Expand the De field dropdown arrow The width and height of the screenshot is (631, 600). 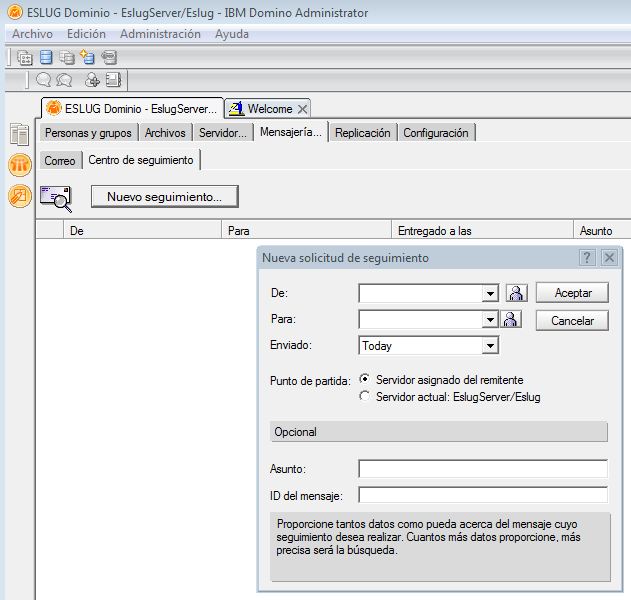pyautogui.click(x=490, y=293)
